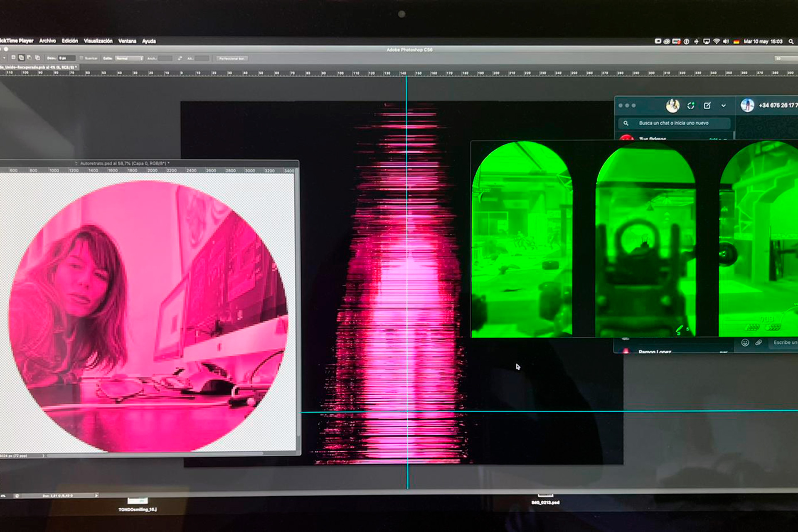Select 'New selection' mode option
798x532 pixels.
pos(13,58)
